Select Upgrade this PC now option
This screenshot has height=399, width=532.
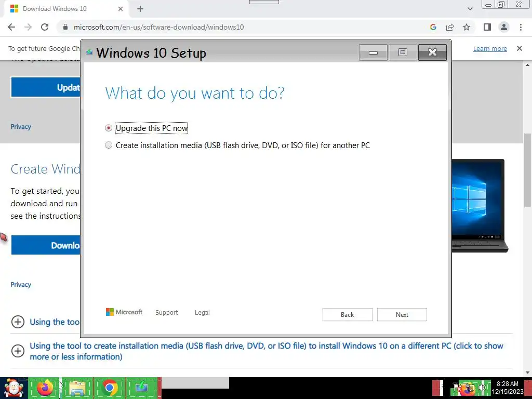click(x=109, y=128)
